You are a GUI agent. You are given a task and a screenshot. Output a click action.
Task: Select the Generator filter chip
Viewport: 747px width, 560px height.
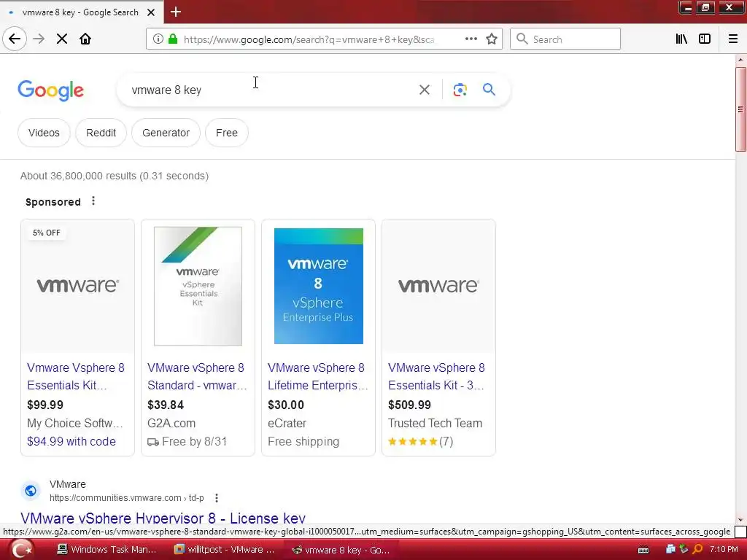(166, 133)
